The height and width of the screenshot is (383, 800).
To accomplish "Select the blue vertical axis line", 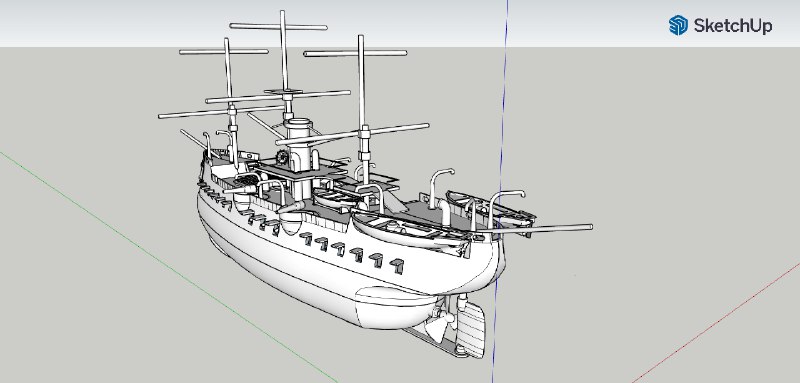I will 500,191.
